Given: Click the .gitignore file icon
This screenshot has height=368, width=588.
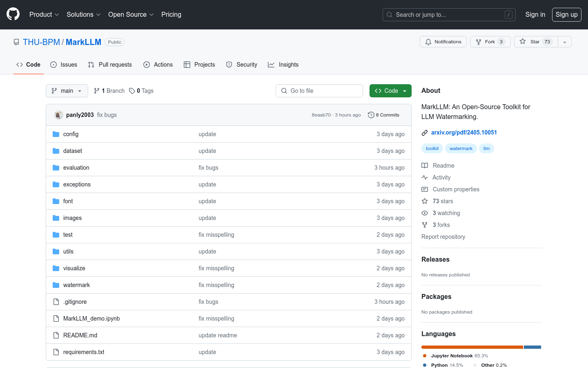Looking at the screenshot, I should click(x=56, y=302).
